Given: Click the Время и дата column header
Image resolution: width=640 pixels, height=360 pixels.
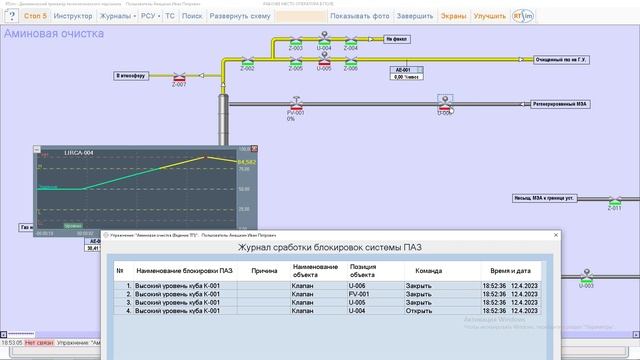Looking at the screenshot, I should pyautogui.click(x=511, y=271).
